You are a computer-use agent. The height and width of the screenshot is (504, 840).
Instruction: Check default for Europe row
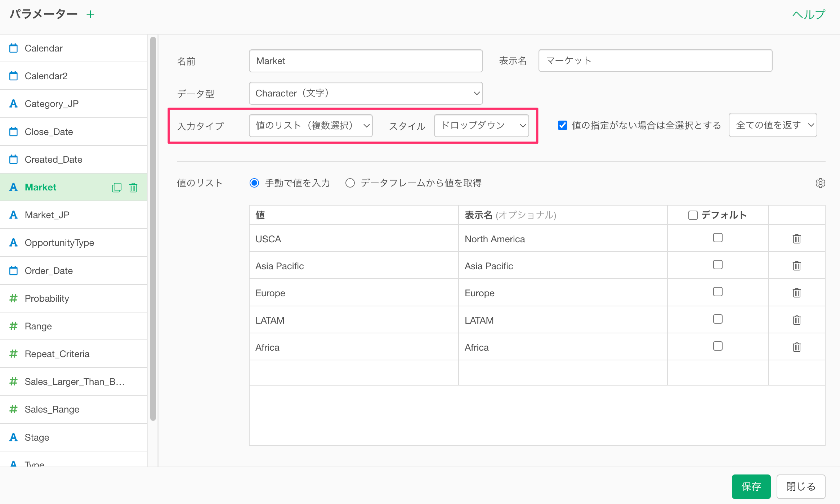718,292
